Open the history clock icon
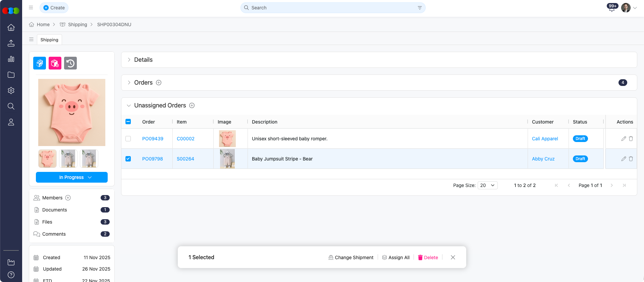644x282 pixels. 70,63
